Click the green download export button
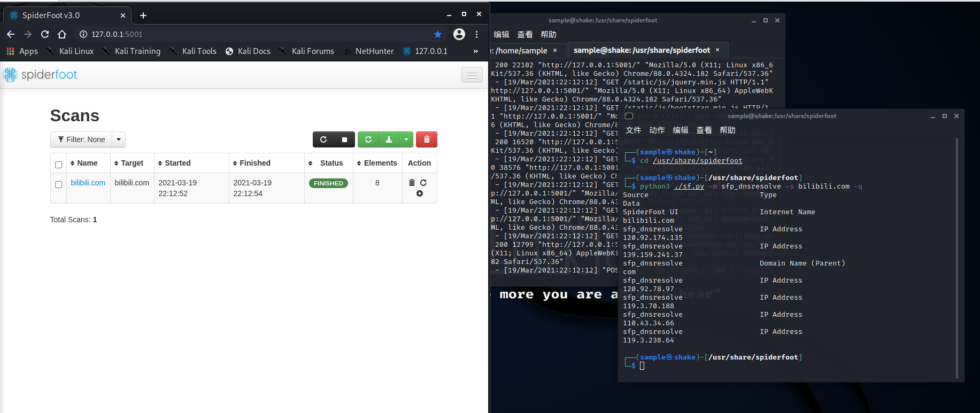980x413 pixels. coord(389,139)
